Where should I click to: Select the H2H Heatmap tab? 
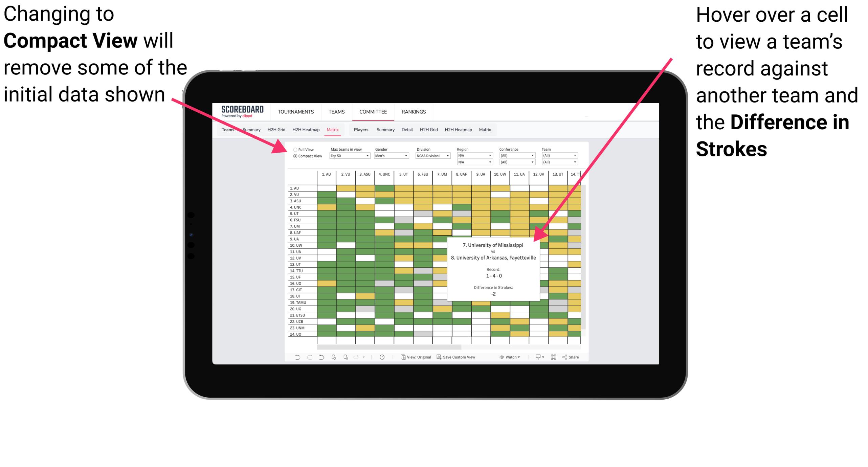click(x=319, y=130)
